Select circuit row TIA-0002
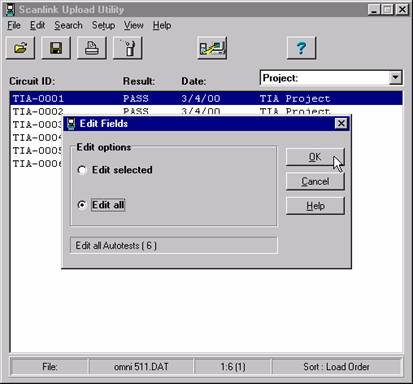 206,111
